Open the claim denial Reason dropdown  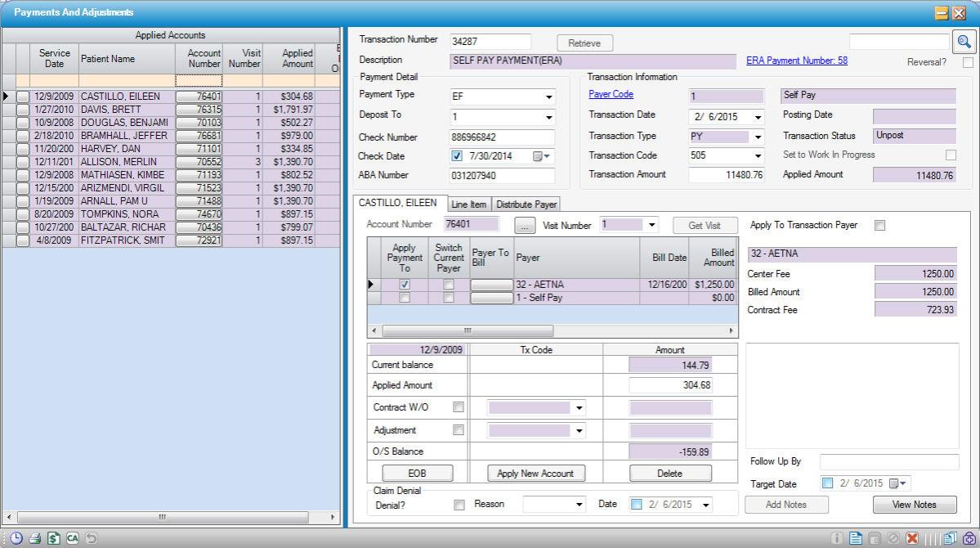[579, 505]
